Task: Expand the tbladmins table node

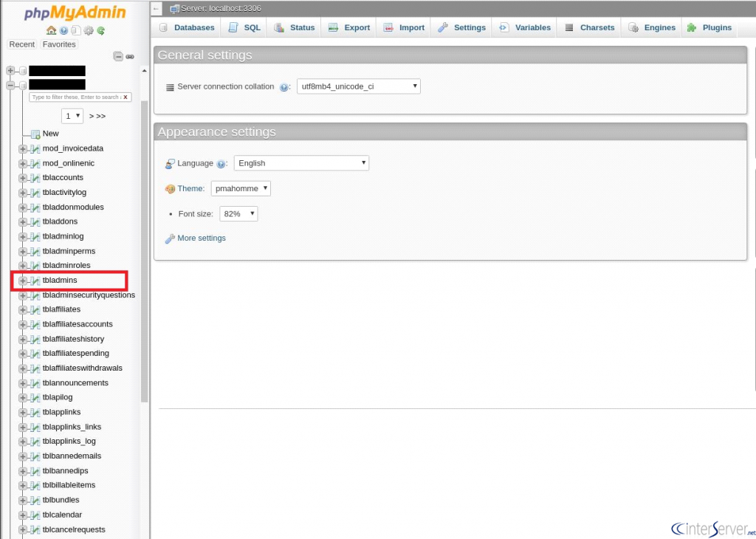Action: pos(23,281)
